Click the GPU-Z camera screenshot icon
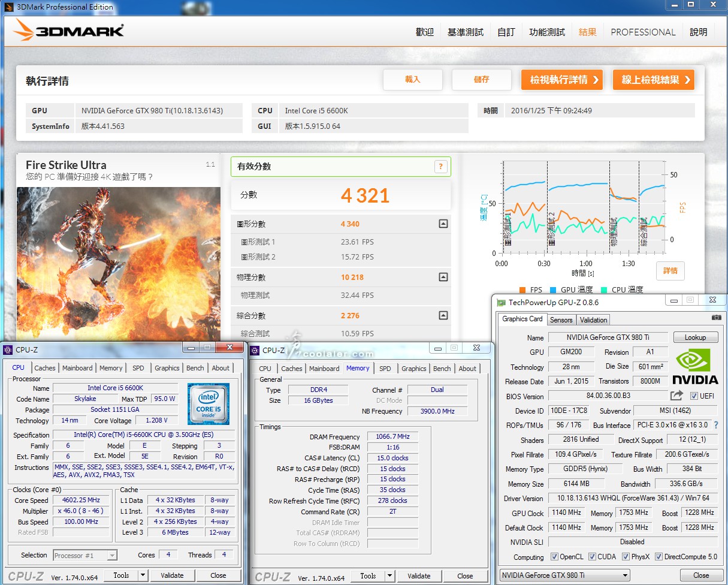The width and height of the screenshot is (728, 585). point(716,318)
